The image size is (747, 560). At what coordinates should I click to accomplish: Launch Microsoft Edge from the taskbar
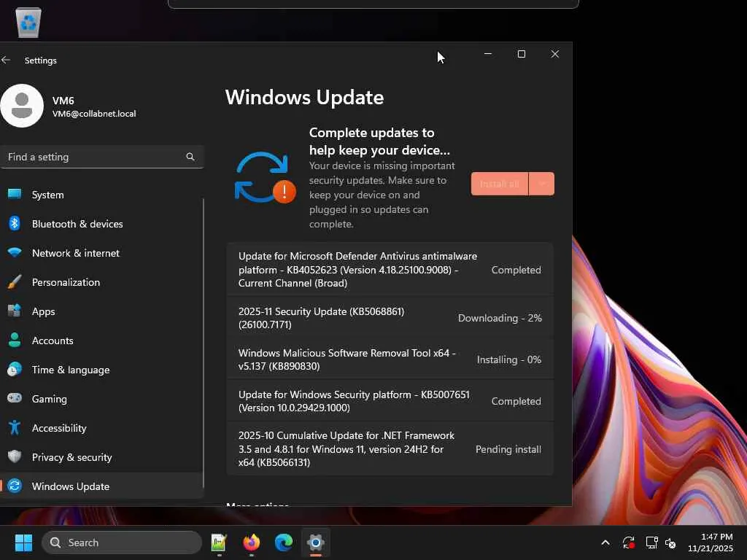tap(284, 542)
